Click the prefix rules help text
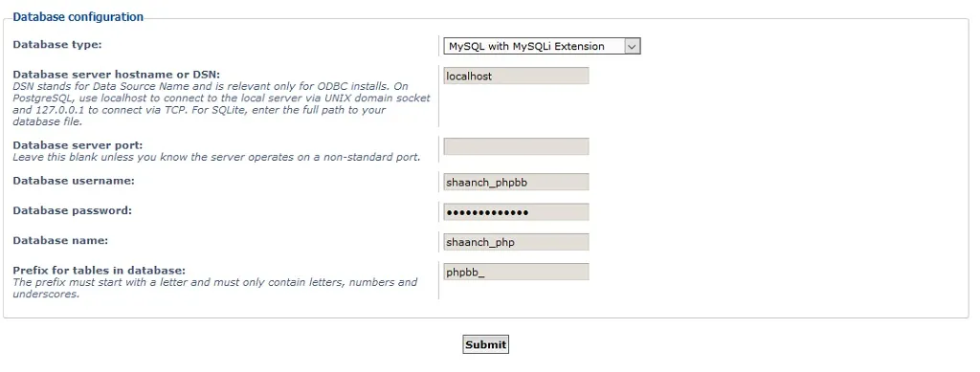The width and height of the screenshot is (980, 372). click(x=215, y=289)
